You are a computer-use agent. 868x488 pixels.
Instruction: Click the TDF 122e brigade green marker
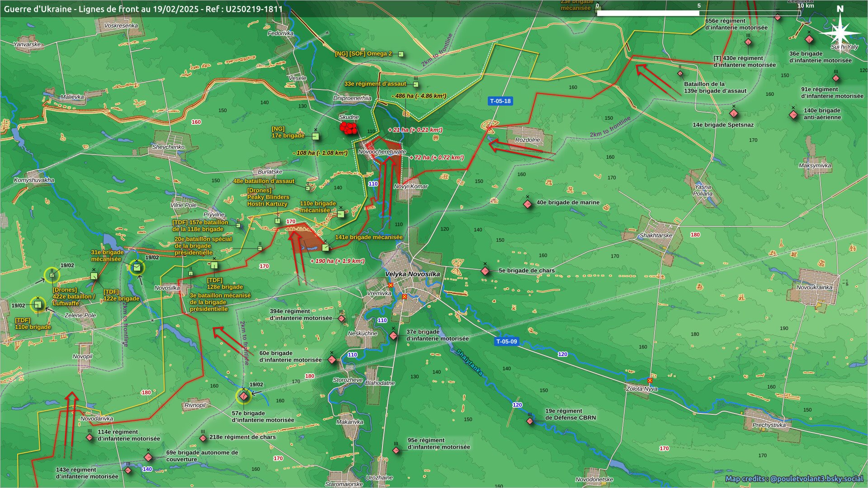(94, 276)
